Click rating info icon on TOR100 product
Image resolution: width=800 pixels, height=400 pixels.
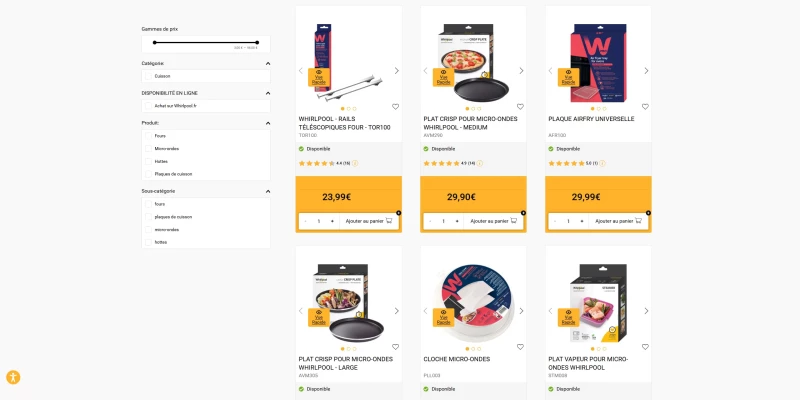(x=355, y=163)
